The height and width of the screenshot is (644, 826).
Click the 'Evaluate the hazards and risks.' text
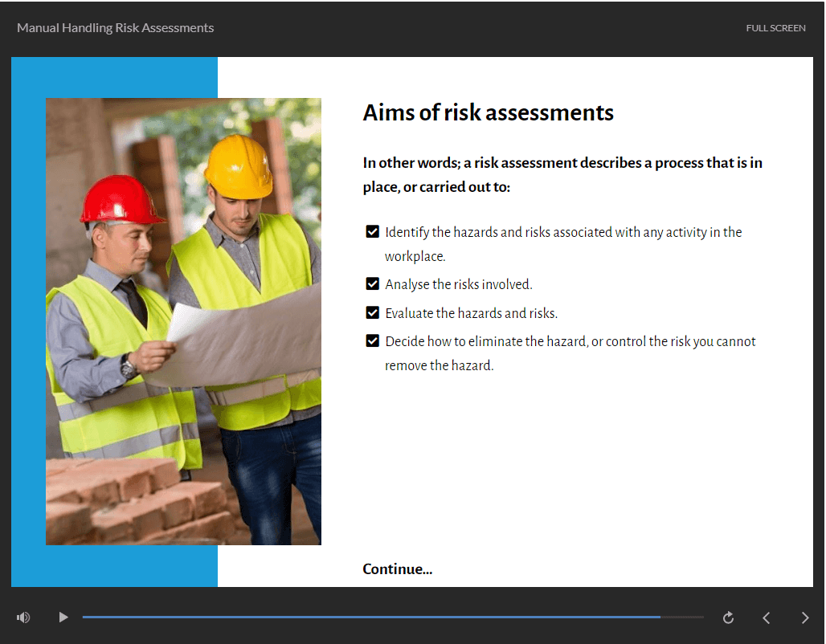coord(472,313)
